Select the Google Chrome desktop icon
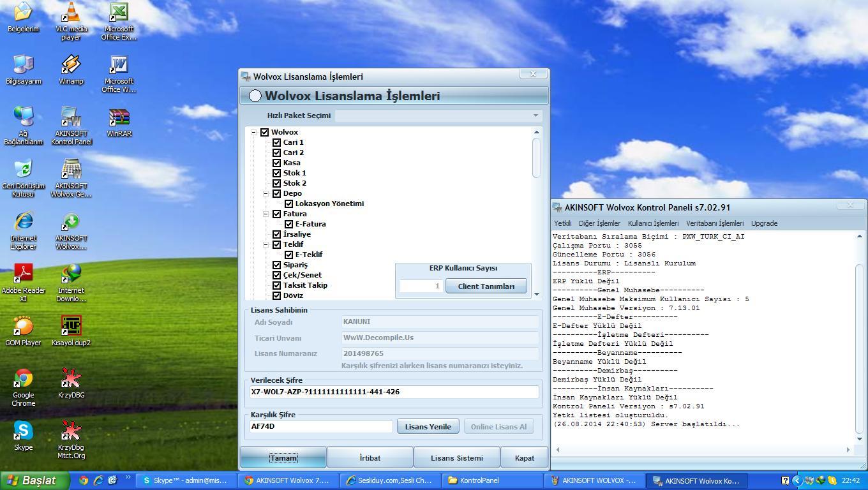Image resolution: width=868 pixels, height=490 pixels. pyautogui.click(x=23, y=387)
